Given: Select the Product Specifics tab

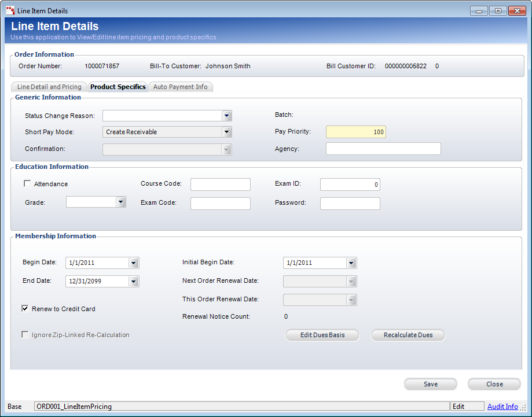Looking at the screenshot, I should (118, 87).
